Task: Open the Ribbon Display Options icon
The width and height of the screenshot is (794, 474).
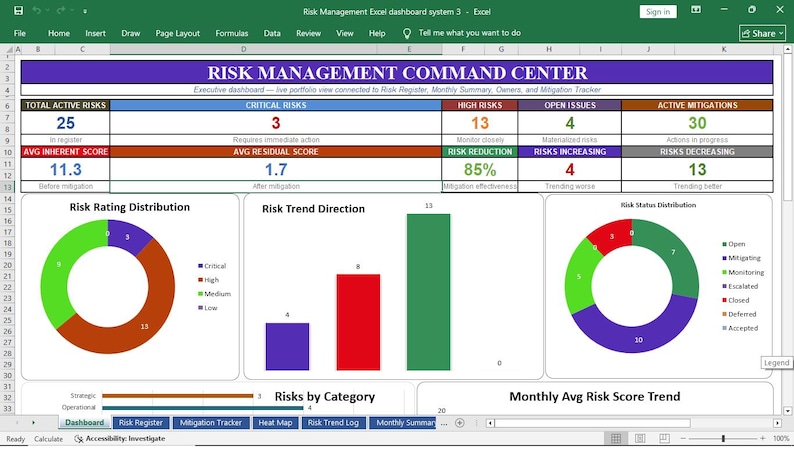Action: tap(696, 10)
